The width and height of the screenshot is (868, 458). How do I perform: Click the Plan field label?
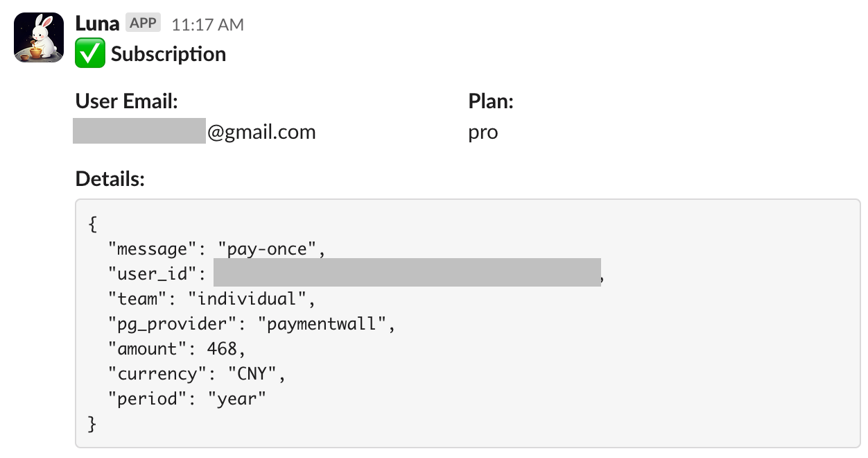coord(491,101)
